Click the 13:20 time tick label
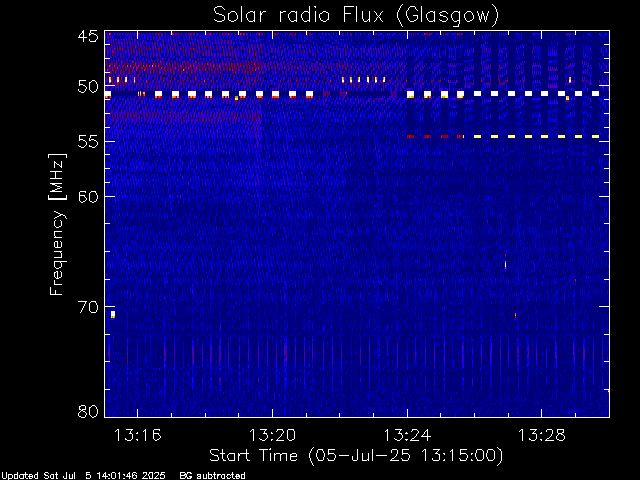Viewport: 640px width, 480px height. 272,435
